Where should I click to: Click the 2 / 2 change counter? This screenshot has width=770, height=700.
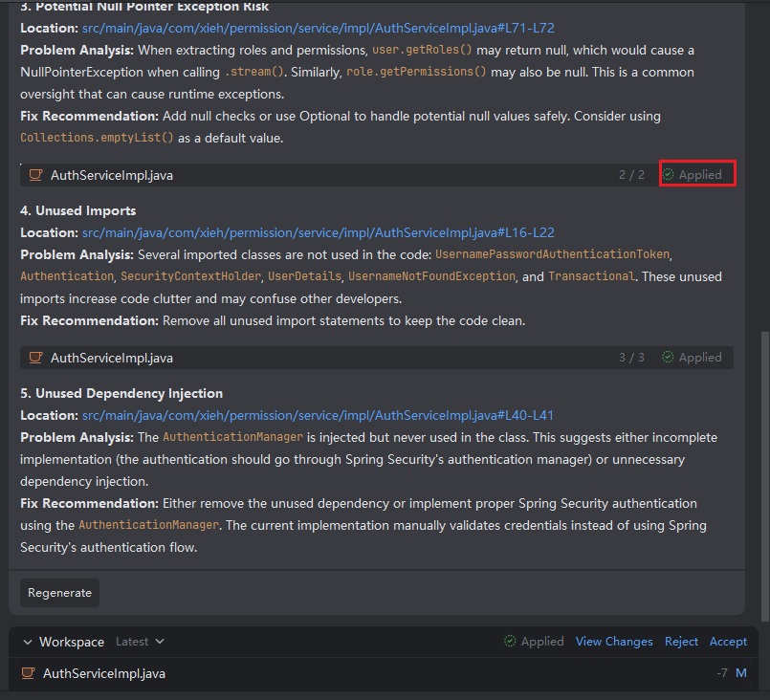tap(631, 175)
